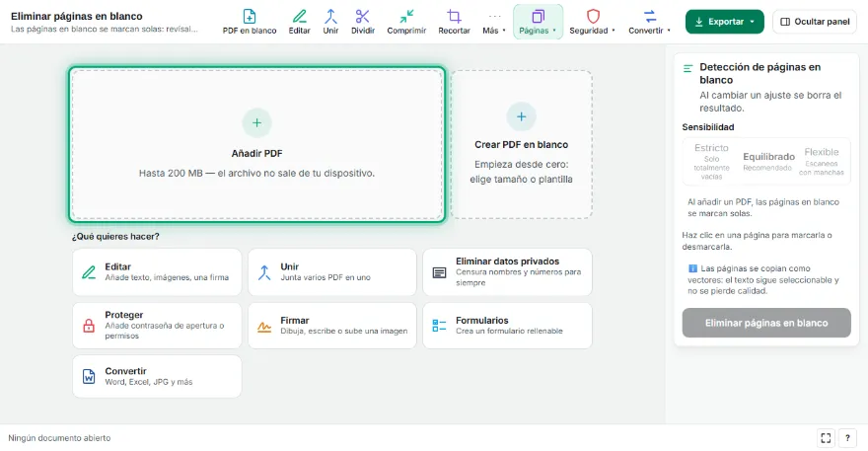
Task: Open help via the question mark icon
Action: click(x=847, y=438)
